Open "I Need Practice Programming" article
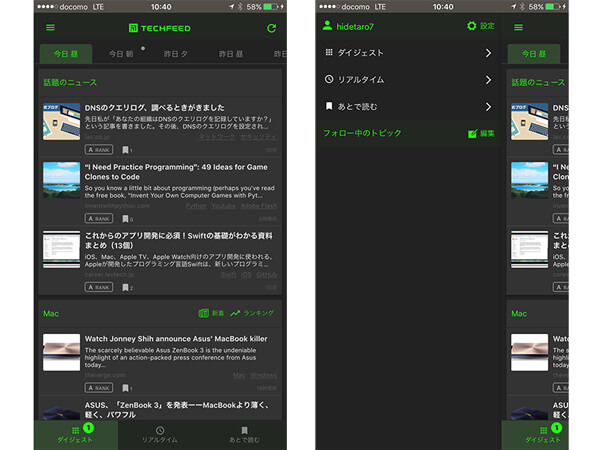This screenshot has height=450, width=600. coord(176,172)
